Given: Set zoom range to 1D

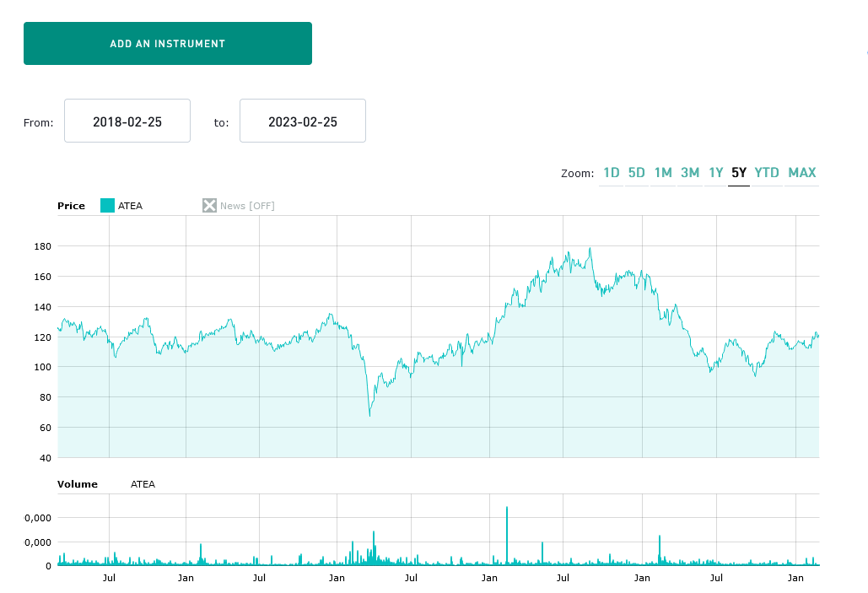Looking at the screenshot, I should (611, 173).
